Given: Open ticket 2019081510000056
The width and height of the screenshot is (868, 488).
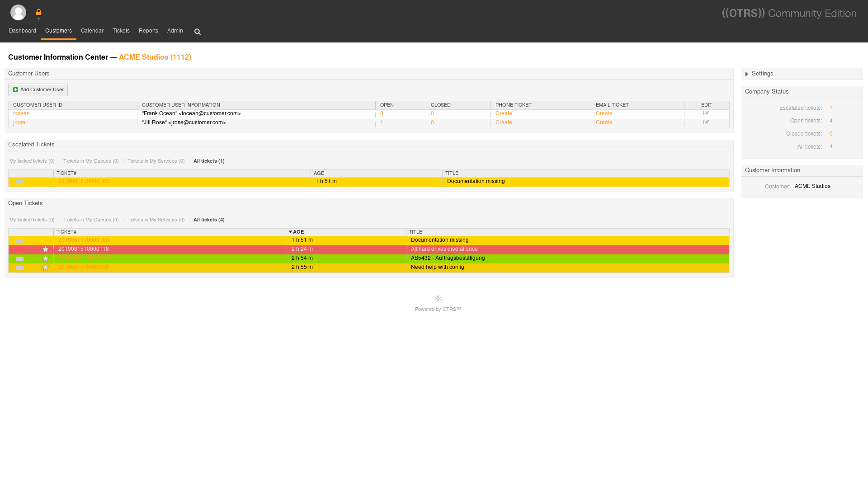Looking at the screenshot, I should click(x=84, y=267).
